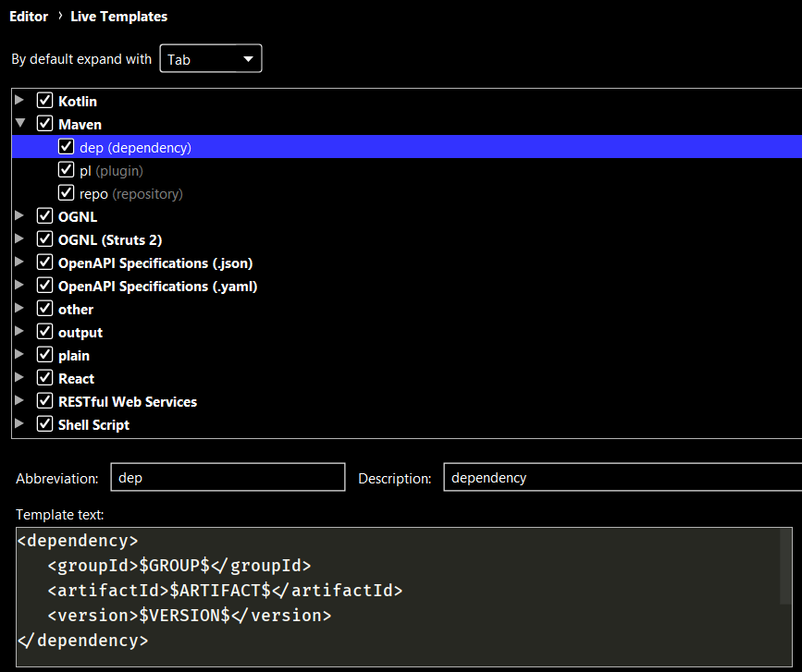Select the OpenAPI Specifications (.json) group

[154, 263]
